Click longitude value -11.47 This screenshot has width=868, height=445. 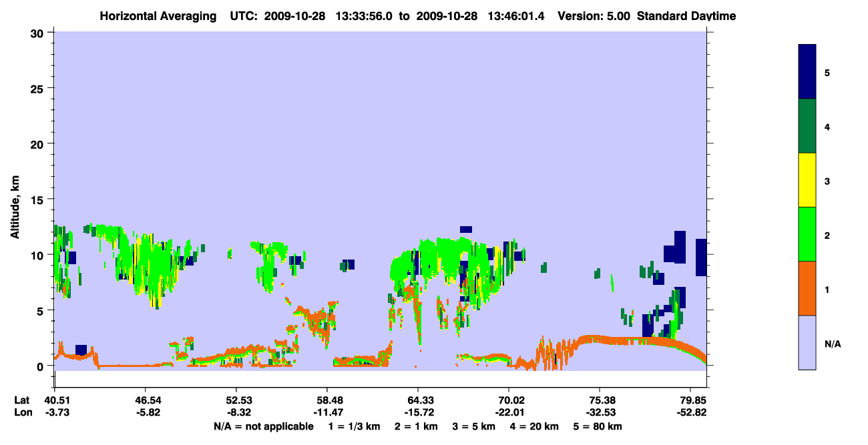click(x=327, y=412)
